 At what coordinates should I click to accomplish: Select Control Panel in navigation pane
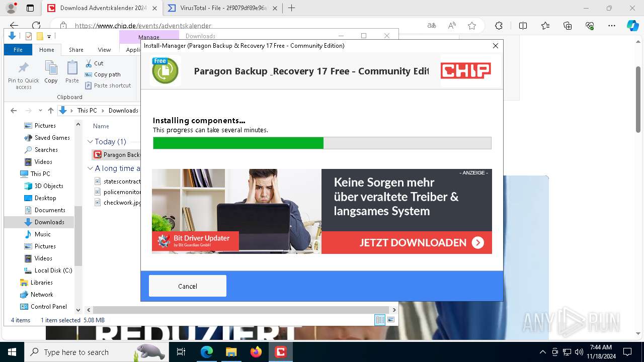(49, 307)
